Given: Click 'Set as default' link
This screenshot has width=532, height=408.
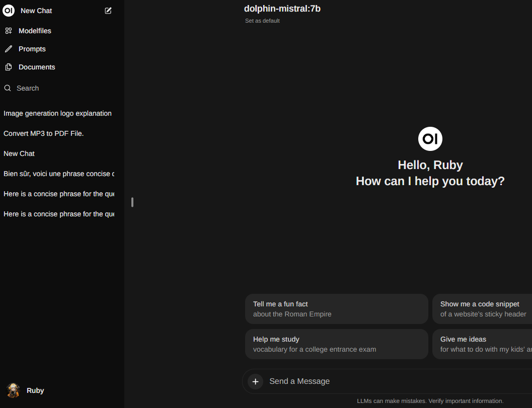Looking at the screenshot, I should coord(262,21).
